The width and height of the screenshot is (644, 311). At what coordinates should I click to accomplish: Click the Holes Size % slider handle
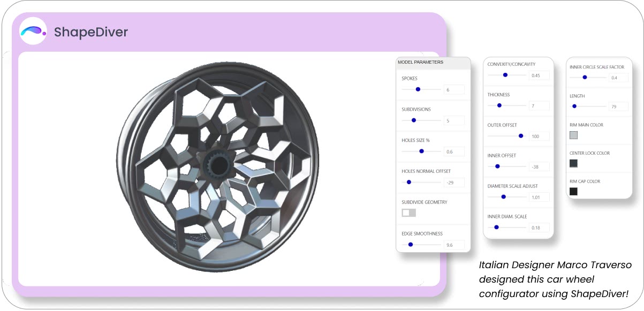[x=422, y=151]
